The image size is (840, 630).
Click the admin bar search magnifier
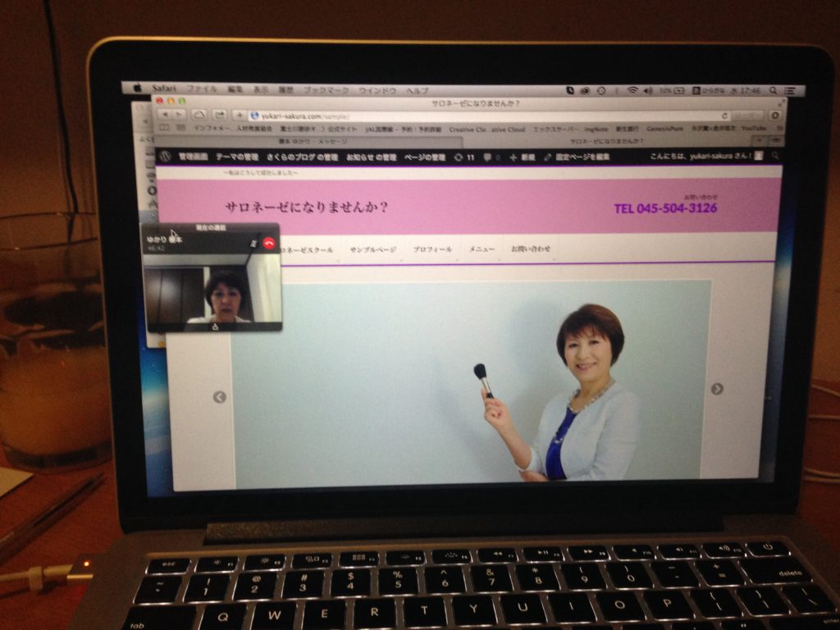774,156
